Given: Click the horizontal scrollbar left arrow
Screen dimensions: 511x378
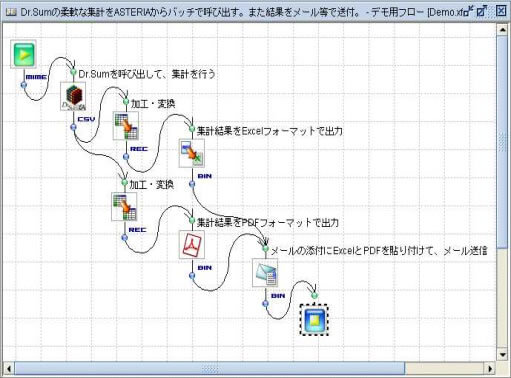Looking at the screenshot, I should tap(9, 369).
